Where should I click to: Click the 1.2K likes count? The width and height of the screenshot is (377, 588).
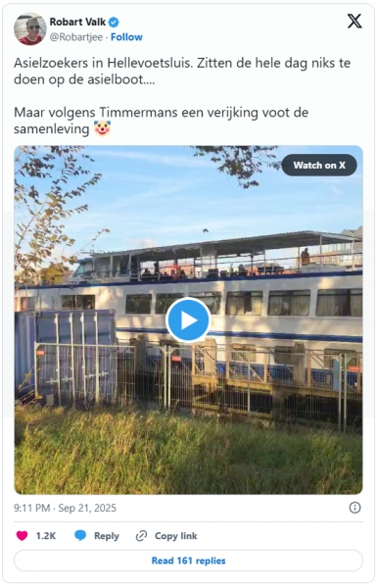[46, 536]
